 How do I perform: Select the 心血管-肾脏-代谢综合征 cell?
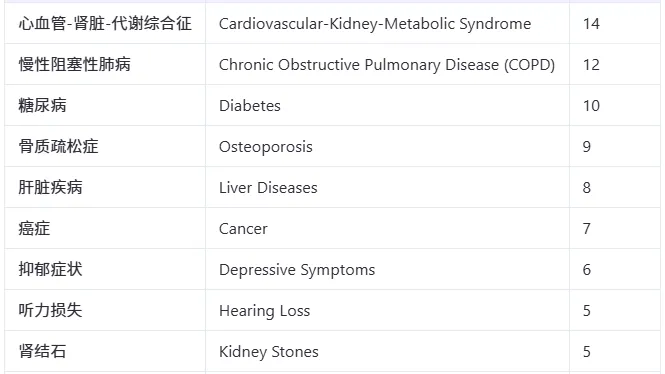click(x=105, y=23)
